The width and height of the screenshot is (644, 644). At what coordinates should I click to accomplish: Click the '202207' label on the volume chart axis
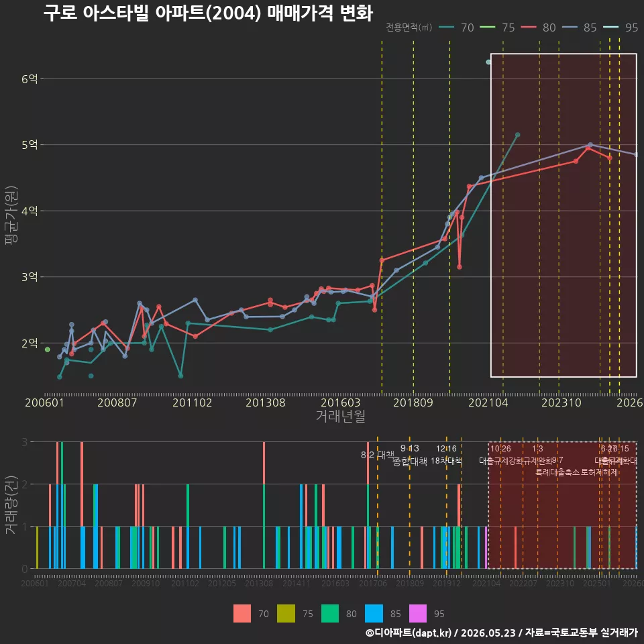tap(523, 583)
